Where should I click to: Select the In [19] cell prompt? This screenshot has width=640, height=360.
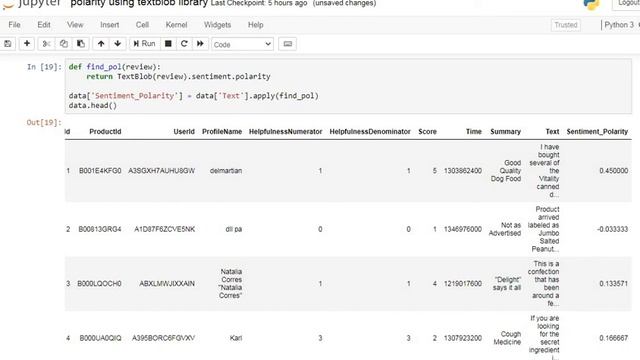(x=44, y=67)
